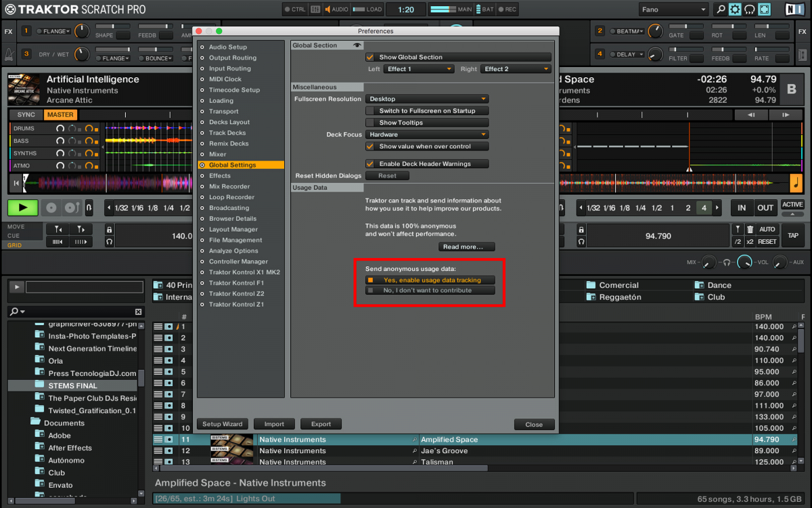The image size is (812, 508).
Task: Toggle ACTIVE loop button on deck B
Action: 792,205
